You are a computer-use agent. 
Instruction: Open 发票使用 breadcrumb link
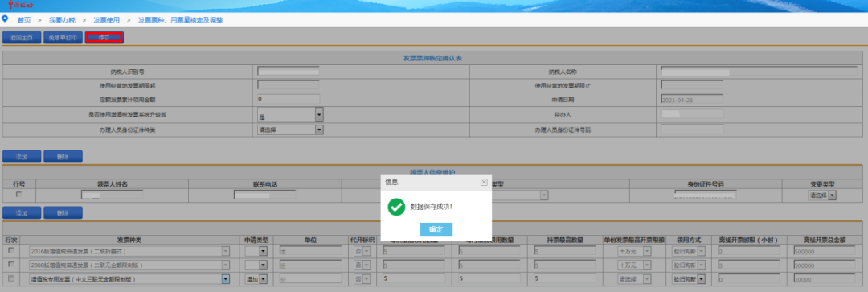(x=106, y=19)
